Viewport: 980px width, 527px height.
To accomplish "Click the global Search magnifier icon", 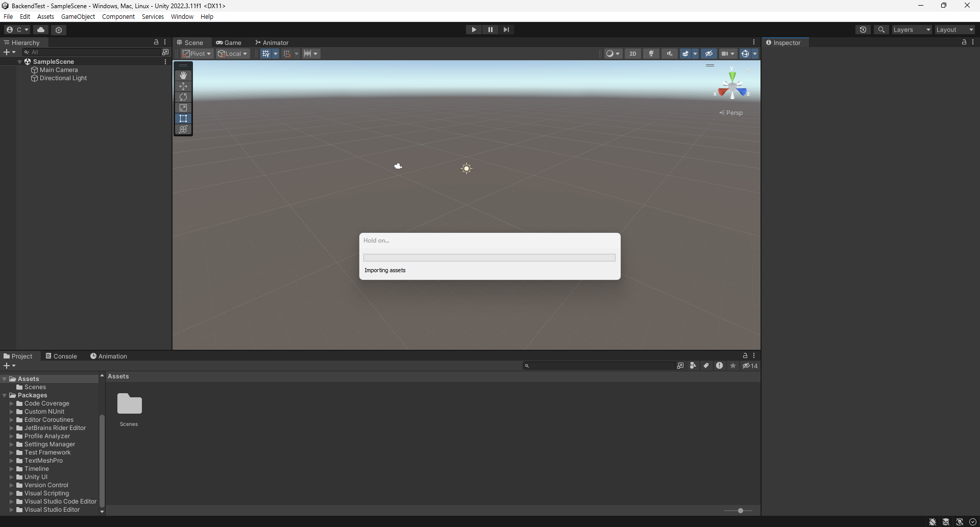I will tap(881, 30).
